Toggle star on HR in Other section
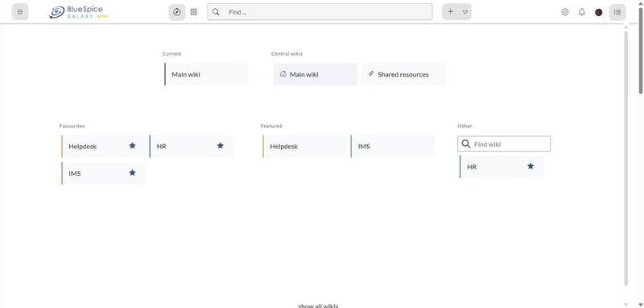This screenshot has width=644, height=308. tap(530, 166)
